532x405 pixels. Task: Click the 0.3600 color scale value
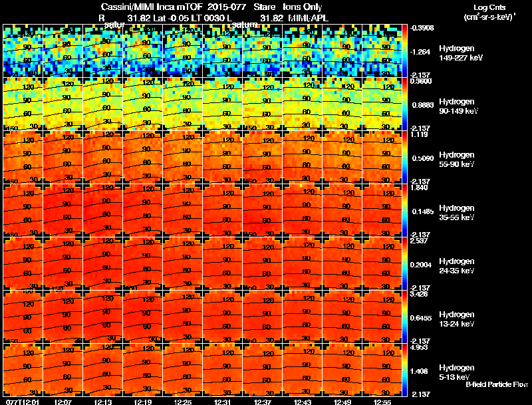(421, 81)
